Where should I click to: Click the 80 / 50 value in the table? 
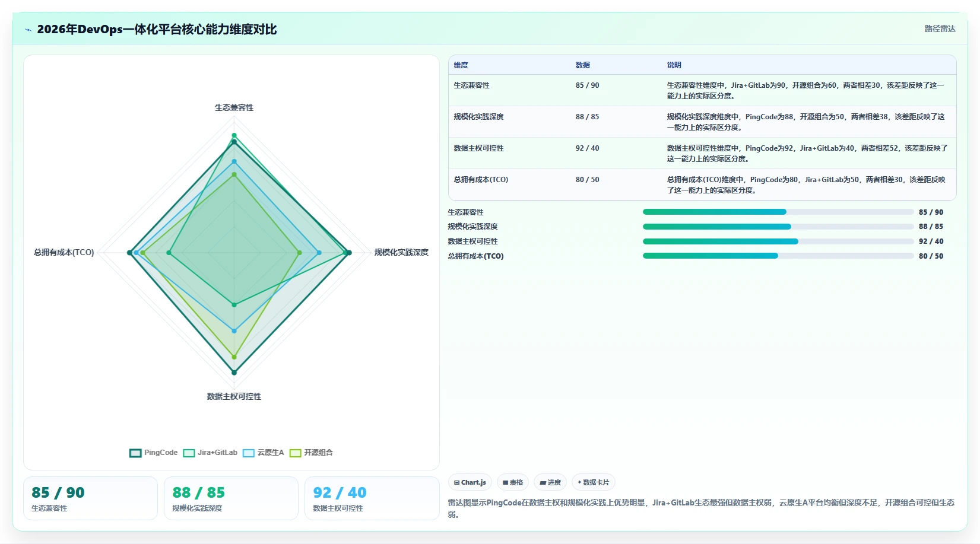coord(588,180)
